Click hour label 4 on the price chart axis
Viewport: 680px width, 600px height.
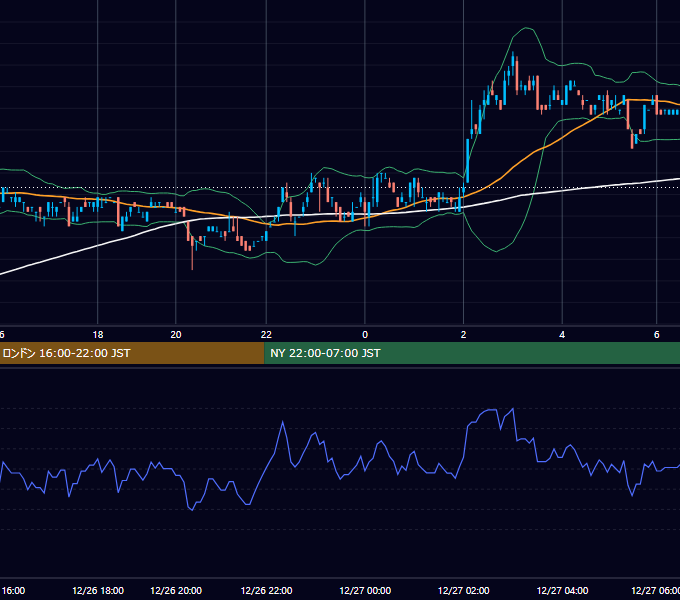pos(562,335)
